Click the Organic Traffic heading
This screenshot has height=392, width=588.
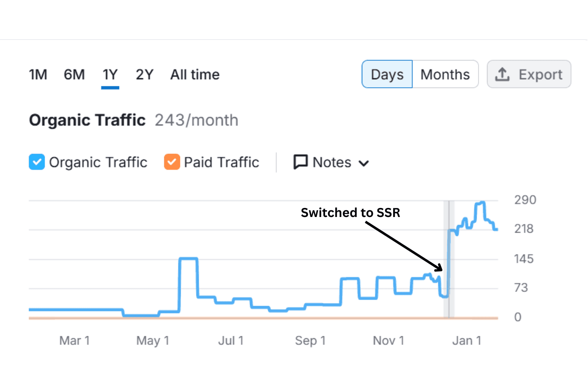point(87,120)
